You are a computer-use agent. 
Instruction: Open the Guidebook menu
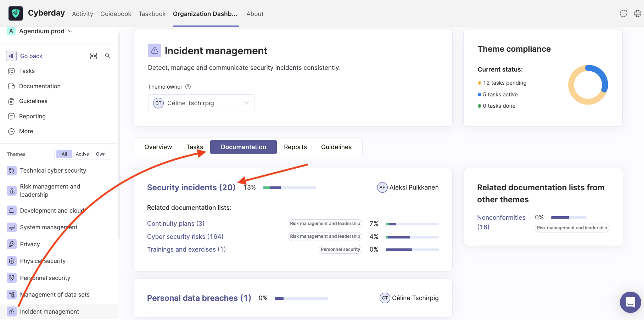click(x=116, y=14)
